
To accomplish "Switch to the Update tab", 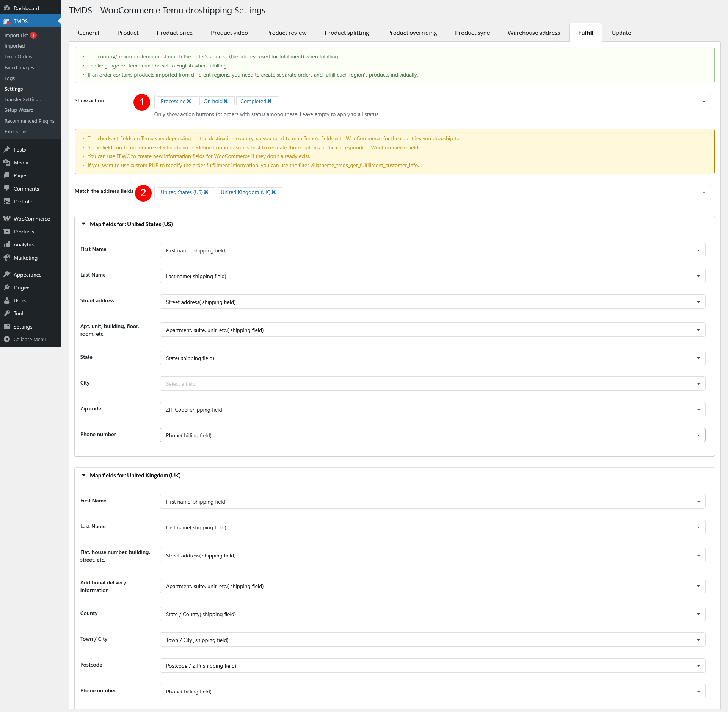I will [x=621, y=33].
